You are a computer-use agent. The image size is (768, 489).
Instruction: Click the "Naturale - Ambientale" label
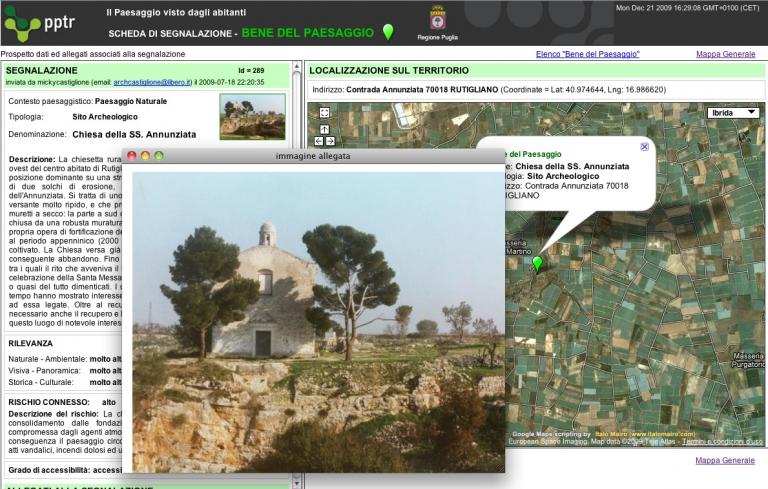pyautogui.click(x=48, y=359)
